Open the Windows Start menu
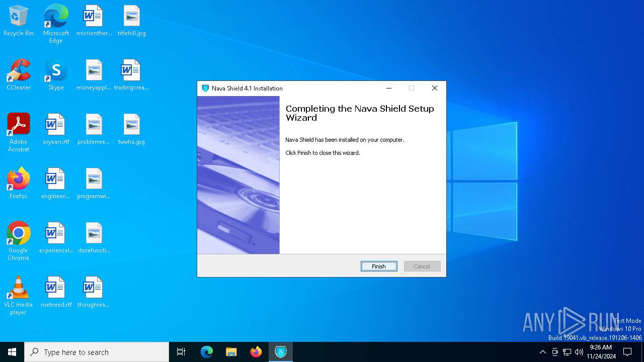Viewport: 644px width, 362px height. 12,352
